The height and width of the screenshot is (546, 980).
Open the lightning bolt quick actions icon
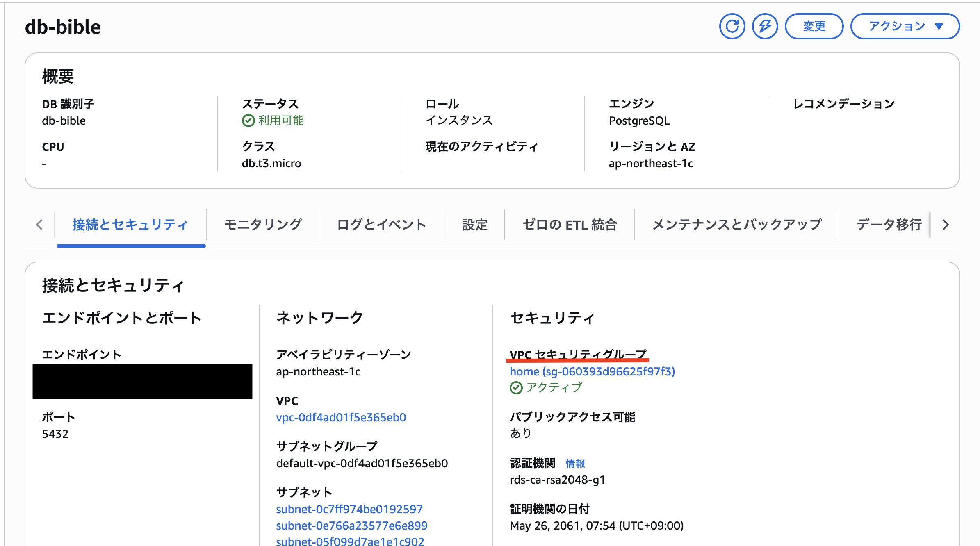765,26
